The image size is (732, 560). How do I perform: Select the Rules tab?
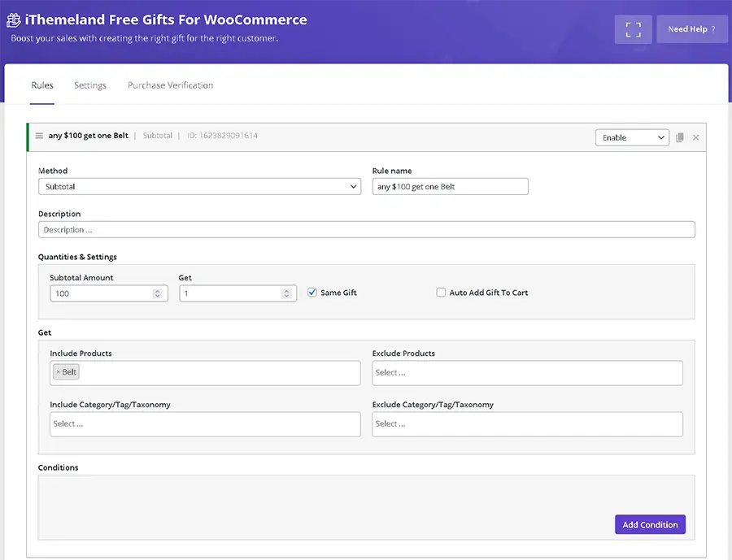pos(42,85)
